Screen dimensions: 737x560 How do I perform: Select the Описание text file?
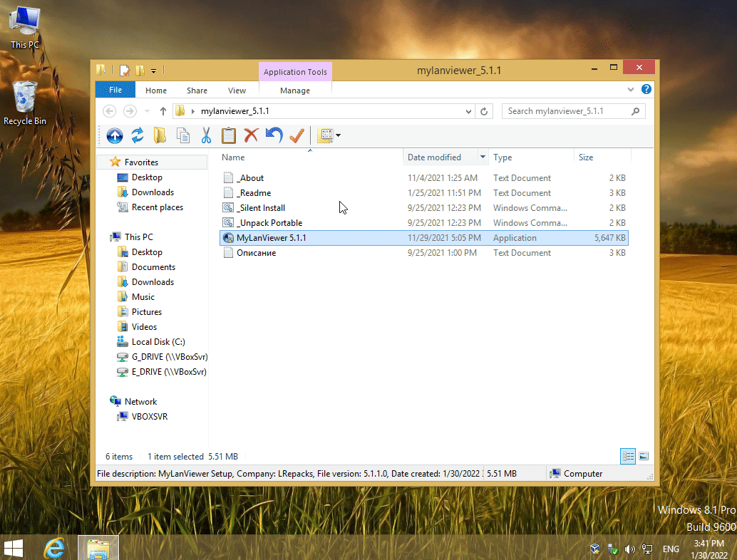point(424,253)
